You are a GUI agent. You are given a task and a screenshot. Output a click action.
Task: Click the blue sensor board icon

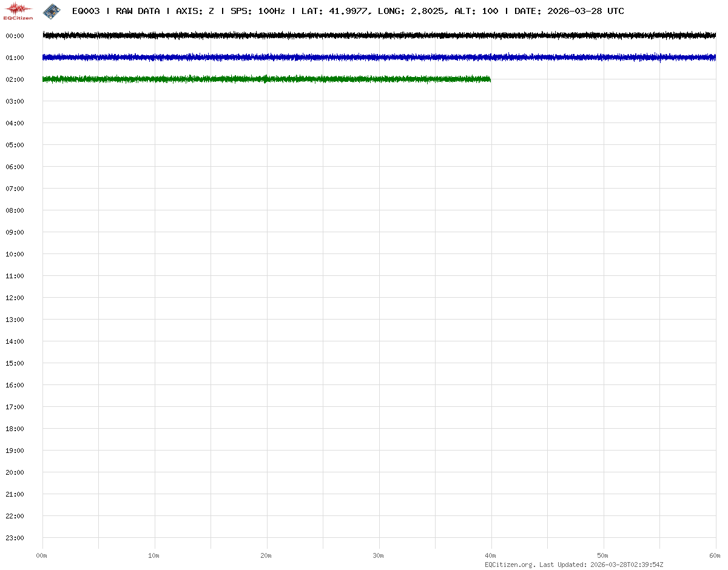pos(52,10)
